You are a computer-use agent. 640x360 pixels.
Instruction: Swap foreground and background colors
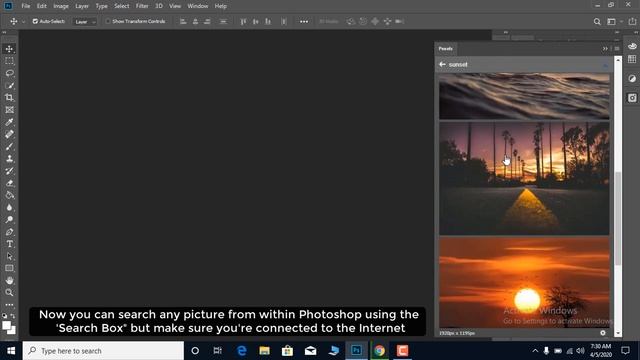13,316
